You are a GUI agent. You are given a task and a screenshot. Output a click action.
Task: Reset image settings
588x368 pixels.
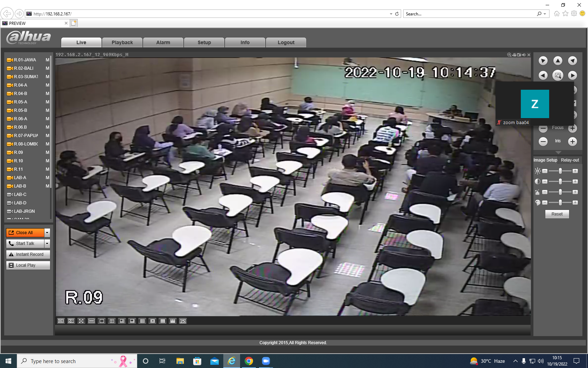(557, 214)
